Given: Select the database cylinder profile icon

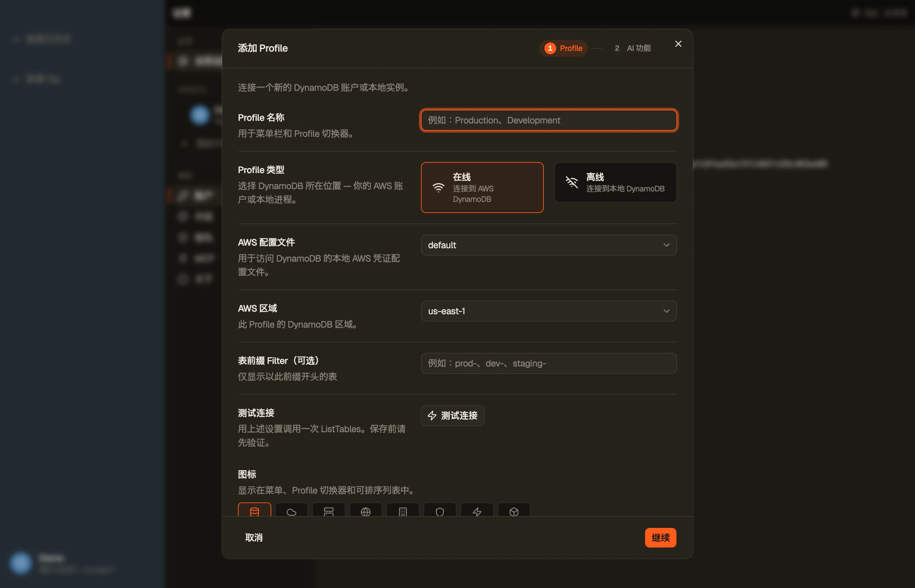Looking at the screenshot, I should [x=254, y=510].
